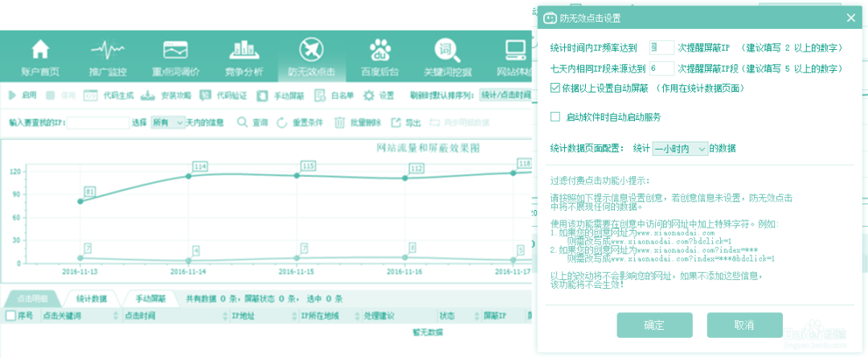Click the IP段来源 threshold field showing 6

(x=661, y=68)
